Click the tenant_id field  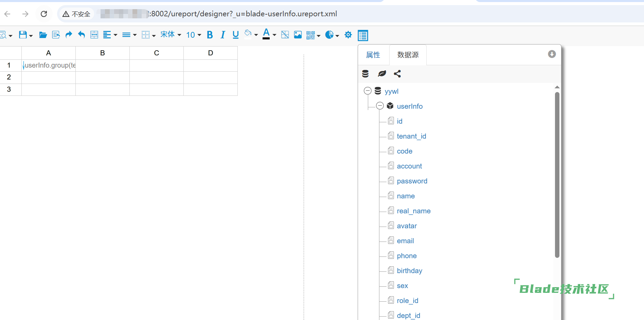[411, 136]
